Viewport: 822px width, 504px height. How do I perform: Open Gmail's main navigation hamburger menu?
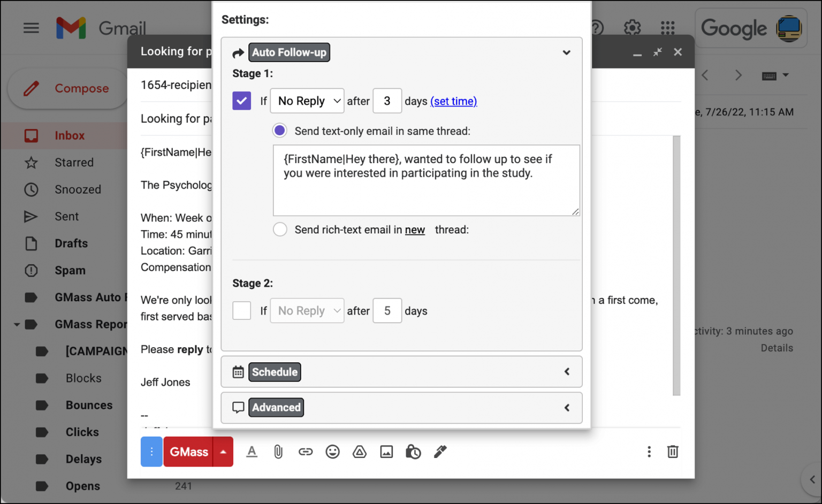[x=31, y=28]
